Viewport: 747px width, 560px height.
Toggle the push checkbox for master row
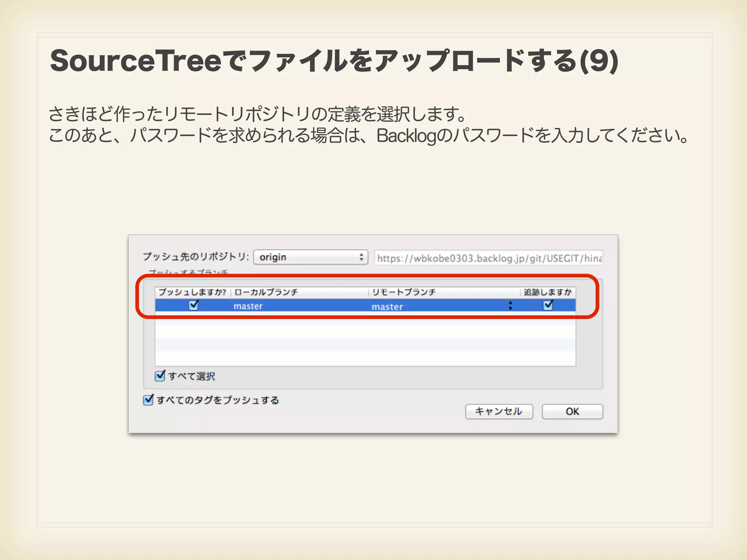(193, 305)
